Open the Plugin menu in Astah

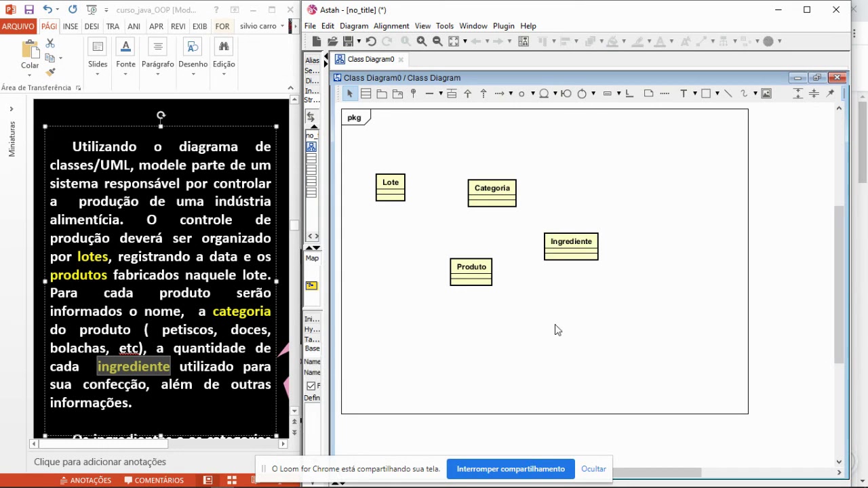[504, 26]
